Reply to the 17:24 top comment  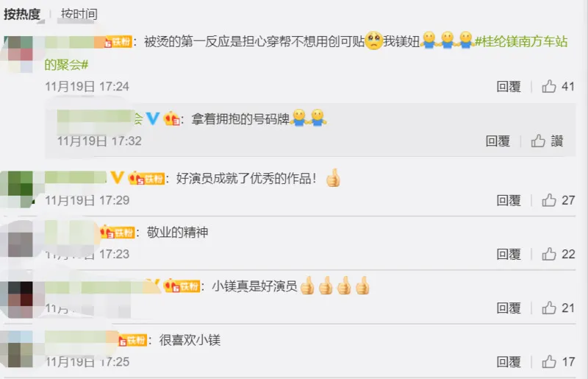click(509, 86)
